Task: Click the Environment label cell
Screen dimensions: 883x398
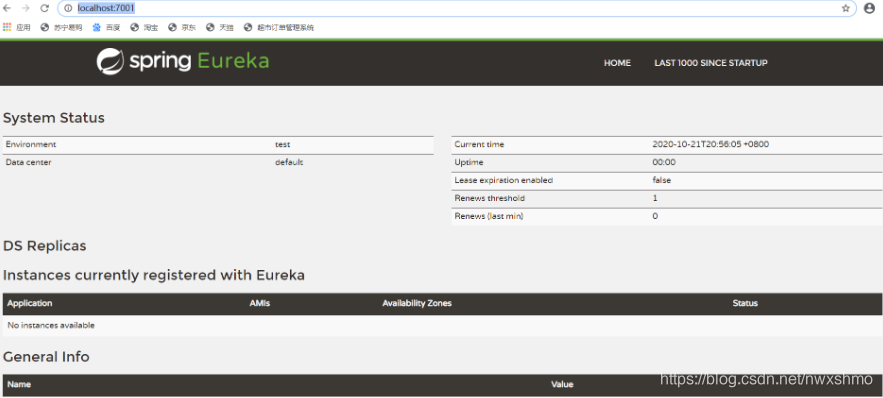Action: click(31, 145)
